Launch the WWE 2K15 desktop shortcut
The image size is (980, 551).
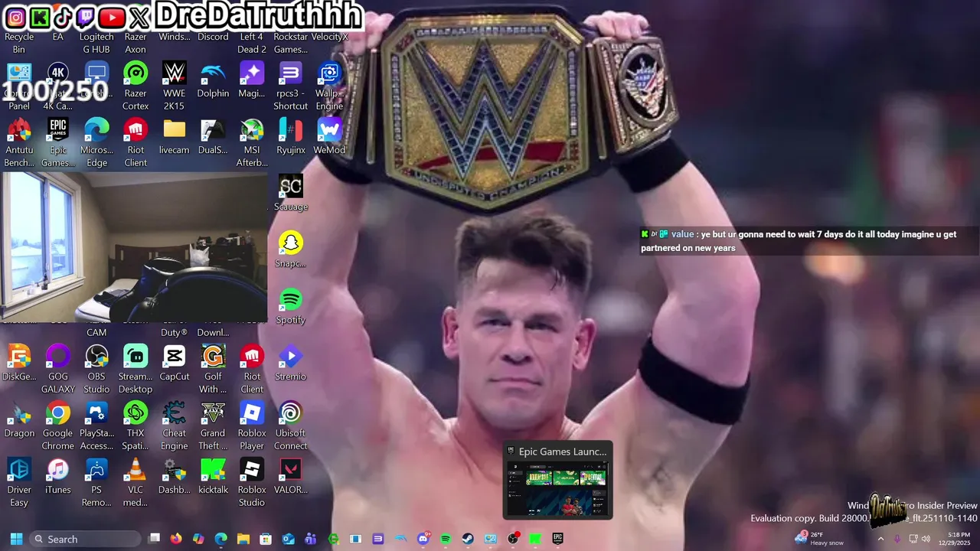(x=175, y=86)
